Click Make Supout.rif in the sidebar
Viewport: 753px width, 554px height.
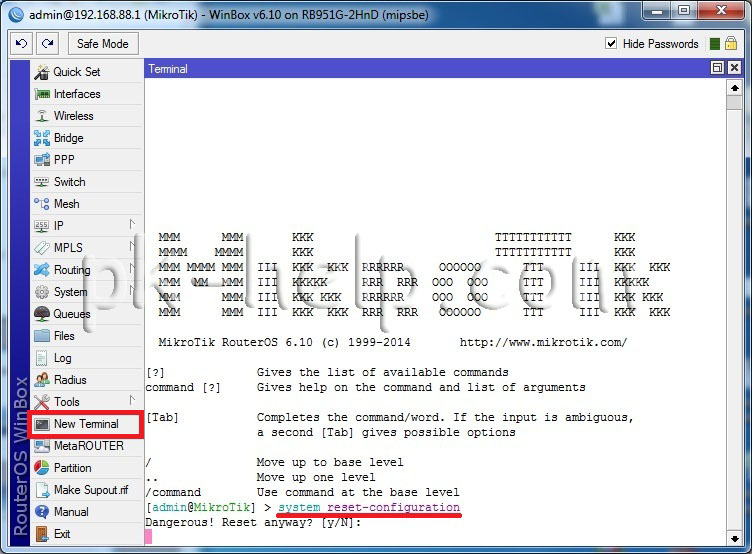(90, 490)
